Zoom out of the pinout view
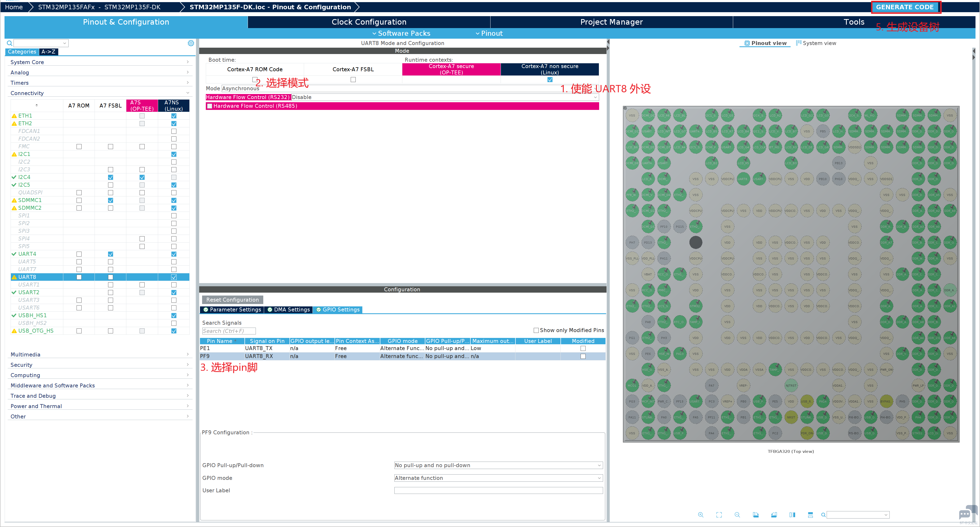980x527 pixels. [737, 515]
